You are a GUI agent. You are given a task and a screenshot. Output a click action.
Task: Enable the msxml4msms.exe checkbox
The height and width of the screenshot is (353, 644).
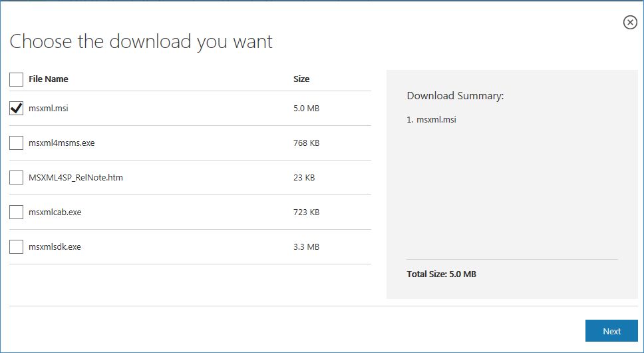(x=16, y=143)
